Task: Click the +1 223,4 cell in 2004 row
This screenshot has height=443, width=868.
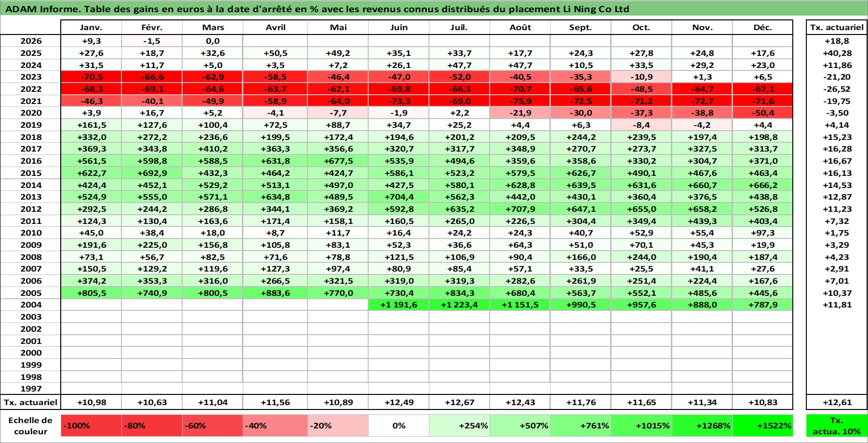Action: (x=460, y=305)
